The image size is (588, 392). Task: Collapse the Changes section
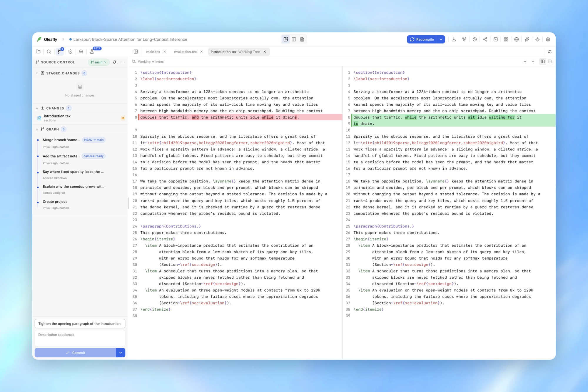[37, 108]
